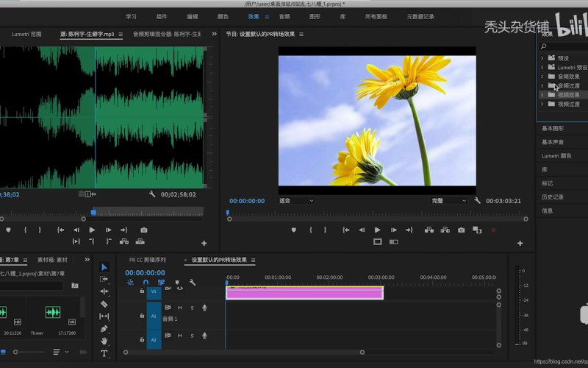Image resolution: width=588 pixels, height=368 pixels.
Task: Expand the 预设 effects folder
Action: click(x=542, y=58)
